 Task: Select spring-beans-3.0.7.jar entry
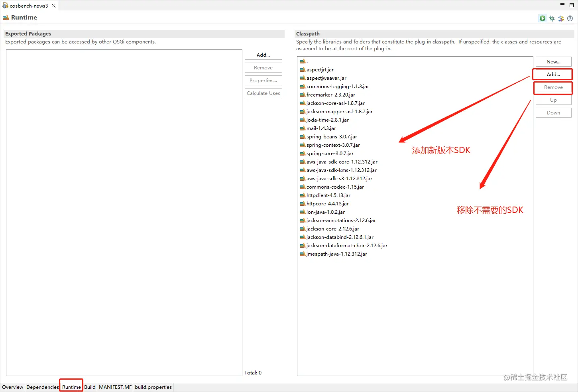point(328,137)
